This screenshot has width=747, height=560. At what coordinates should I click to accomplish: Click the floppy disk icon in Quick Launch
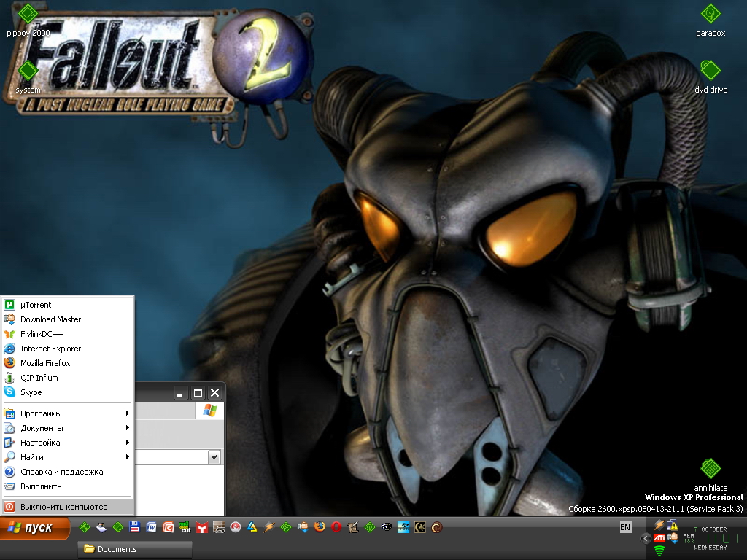tap(135, 527)
